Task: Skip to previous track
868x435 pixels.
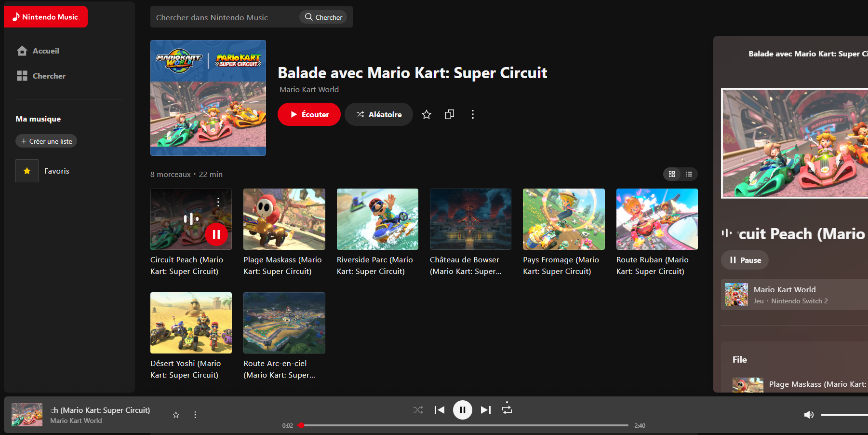Action: [440, 410]
